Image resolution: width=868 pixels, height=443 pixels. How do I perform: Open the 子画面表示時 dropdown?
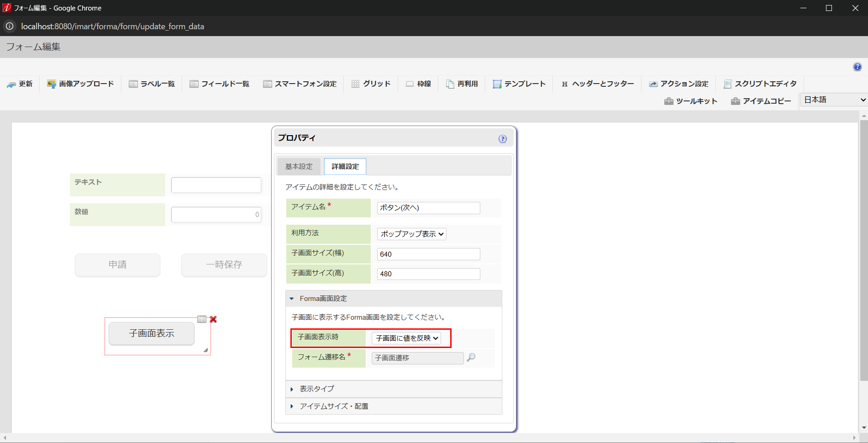point(407,338)
